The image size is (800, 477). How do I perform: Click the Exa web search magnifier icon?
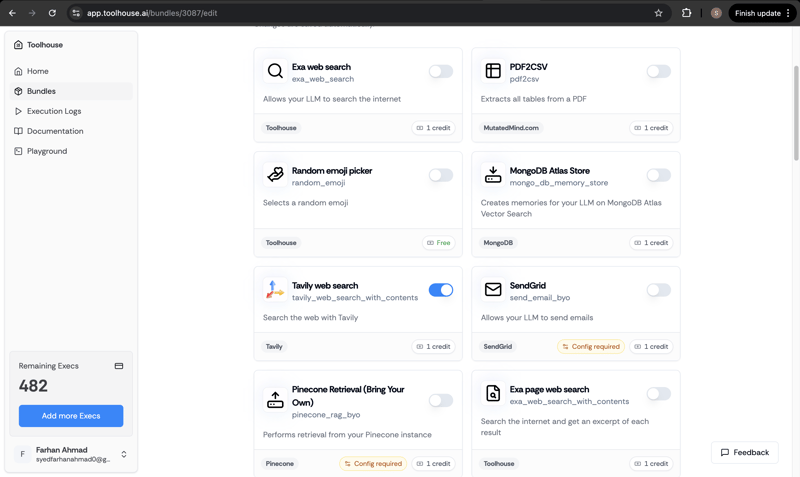pyautogui.click(x=275, y=71)
